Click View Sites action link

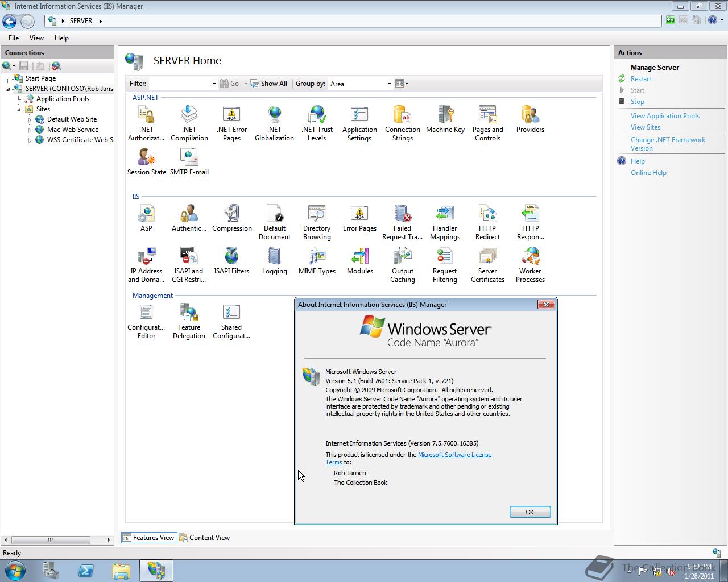pyautogui.click(x=645, y=127)
